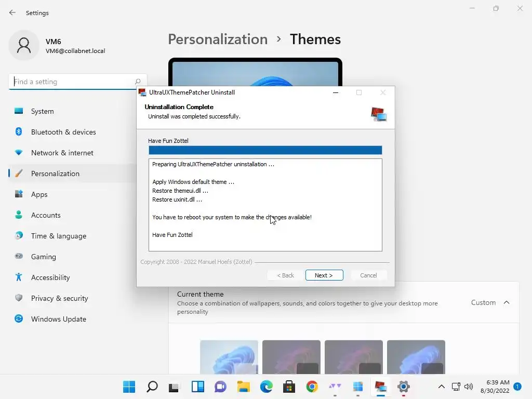Open Chat app on taskbar
Viewport: 532px width, 399px height.
[x=220, y=387]
